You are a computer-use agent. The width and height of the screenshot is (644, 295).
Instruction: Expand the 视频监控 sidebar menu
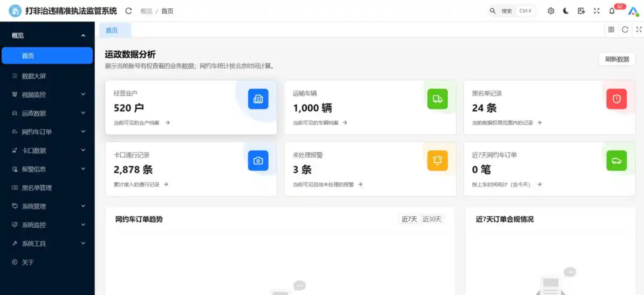[x=47, y=95]
